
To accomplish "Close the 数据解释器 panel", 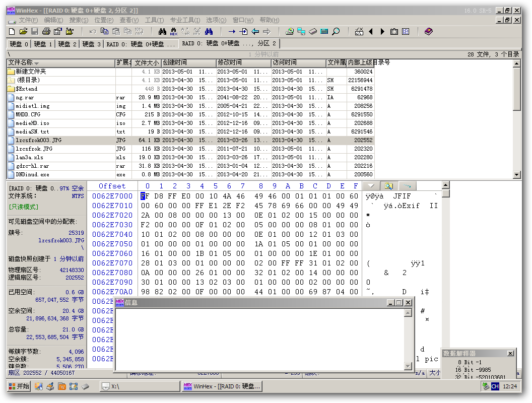I will (x=510, y=354).
